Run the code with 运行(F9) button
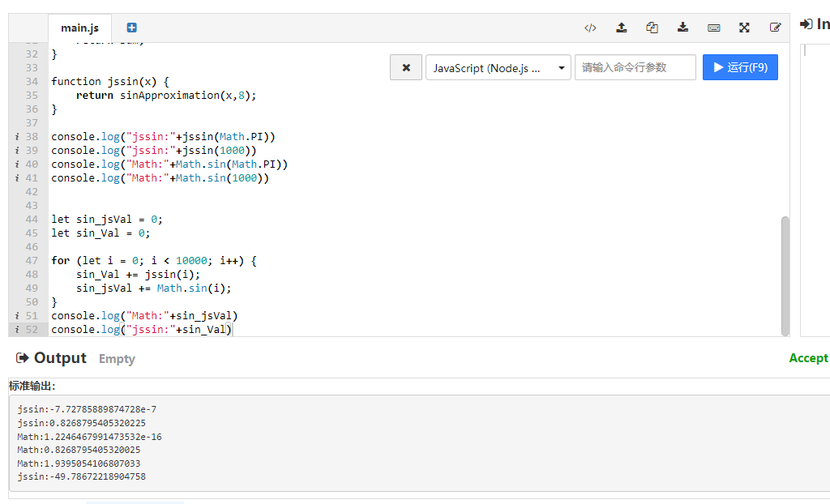Image resolution: width=830 pixels, height=504 pixels. (740, 67)
